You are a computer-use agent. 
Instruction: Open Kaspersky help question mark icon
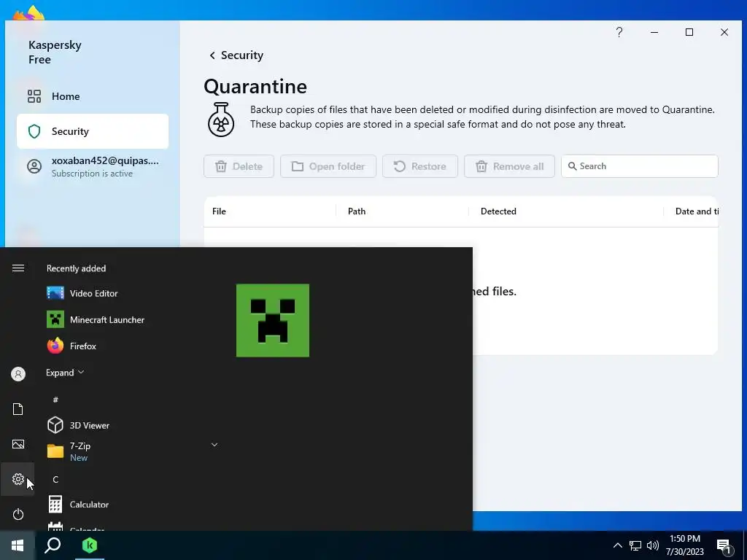point(619,32)
